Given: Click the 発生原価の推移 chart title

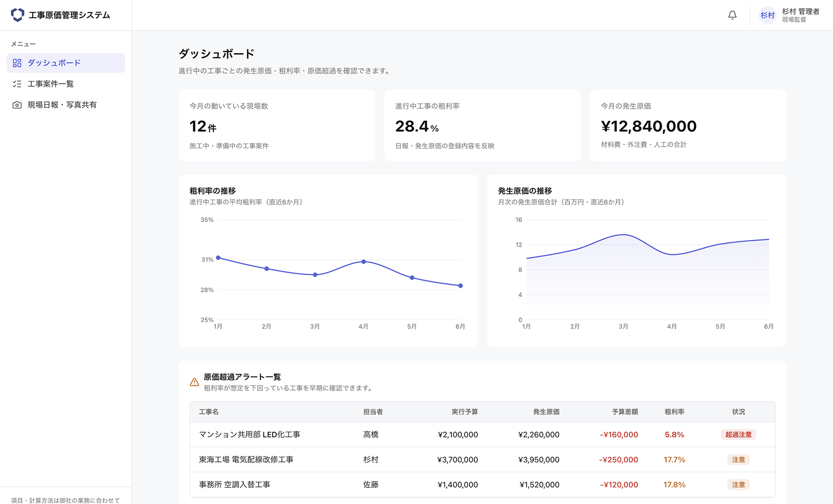Looking at the screenshot, I should click(525, 191).
